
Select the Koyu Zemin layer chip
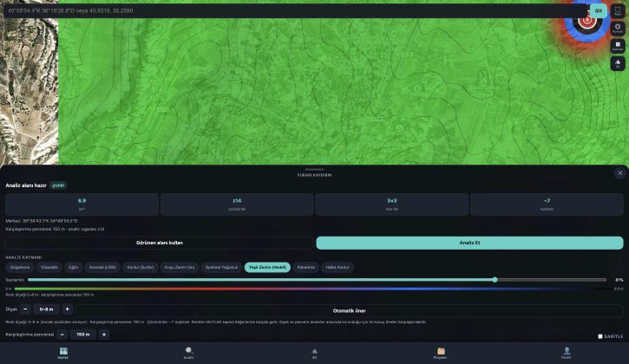180,268
